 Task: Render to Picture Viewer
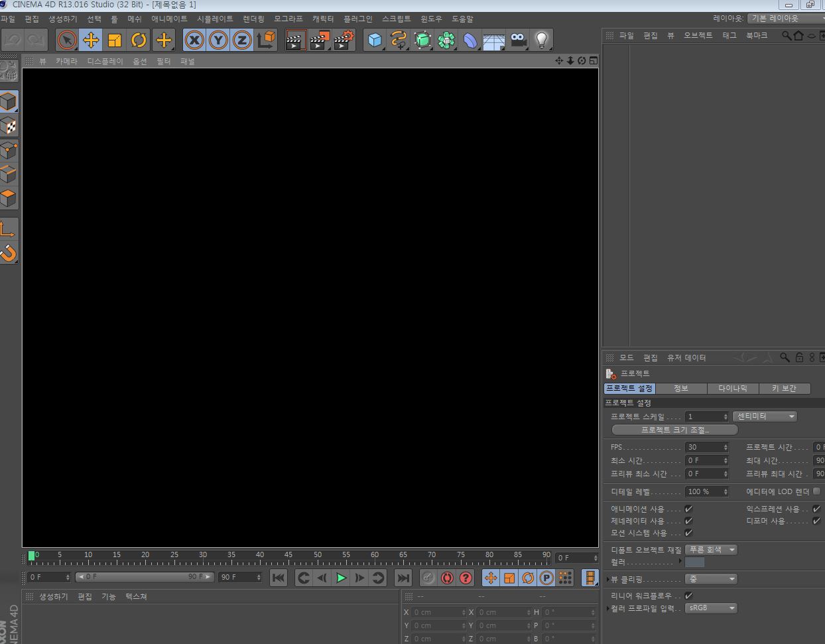click(x=320, y=40)
